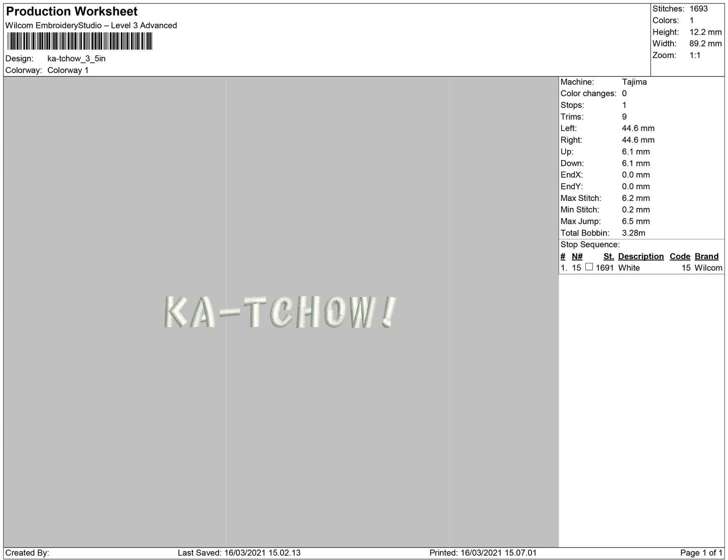Click the zoom value "1:1"
This screenshot has width=728, height=560.
pos(695,55)
